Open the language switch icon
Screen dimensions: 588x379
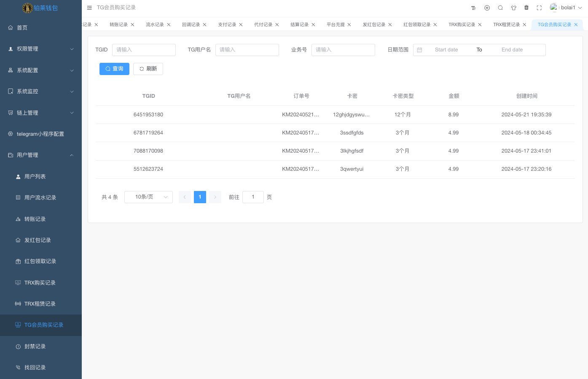click(487, 8)
